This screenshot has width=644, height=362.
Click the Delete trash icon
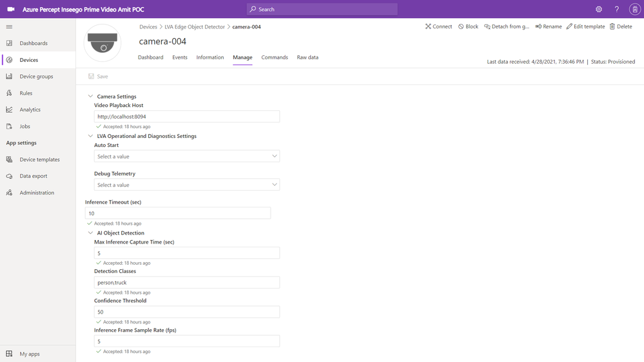coord(612,26)
